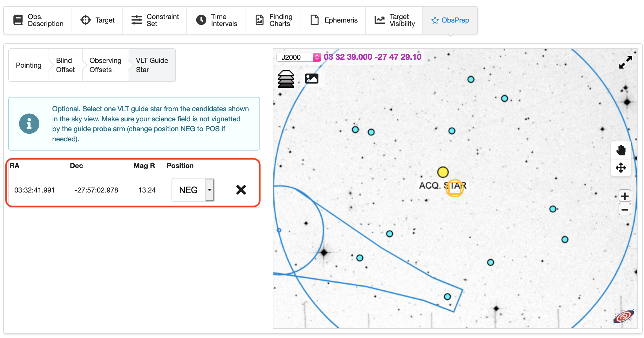This screenshot has width=644, height=338.
Task: Select the hand pan tool
Action: 621,150
